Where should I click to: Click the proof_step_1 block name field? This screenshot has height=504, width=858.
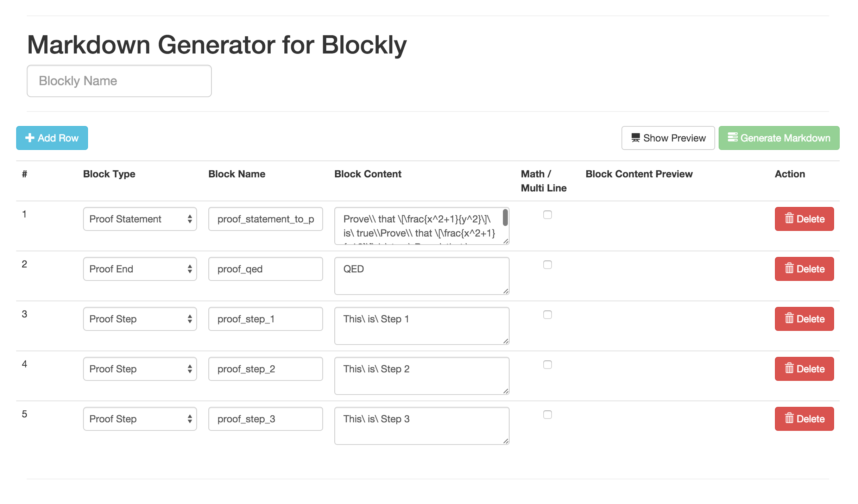[x=265, y=319]
